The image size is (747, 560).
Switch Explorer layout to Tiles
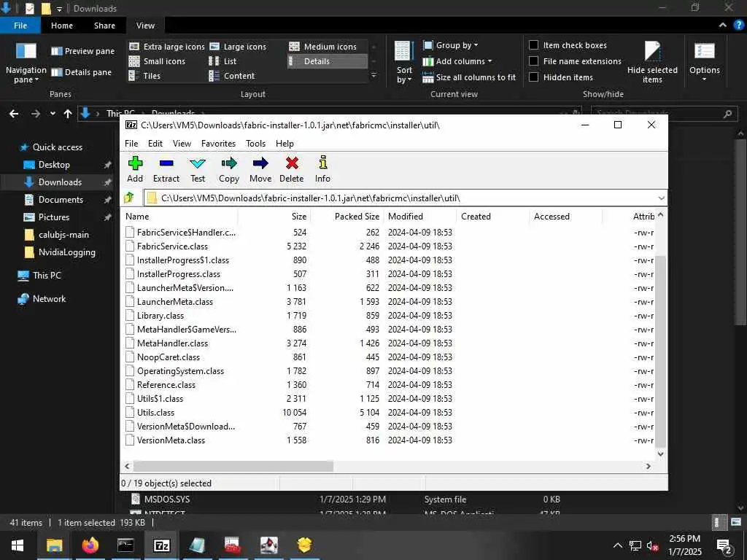pyautogui.click(x=145, y=76)
